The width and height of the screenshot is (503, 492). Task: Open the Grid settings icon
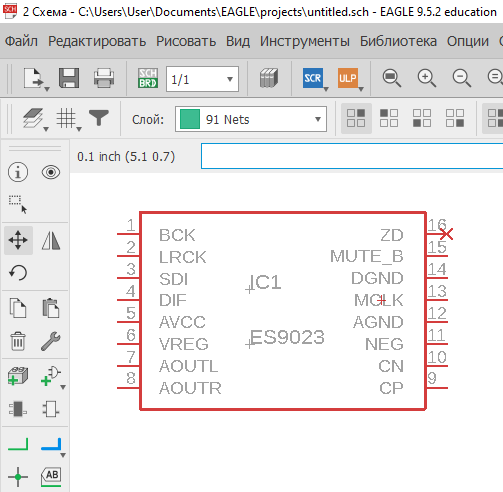pos(66,118)
